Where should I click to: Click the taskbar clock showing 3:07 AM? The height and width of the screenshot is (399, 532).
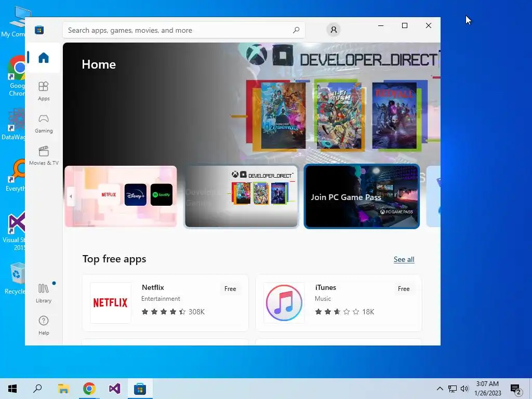point(487,389)
